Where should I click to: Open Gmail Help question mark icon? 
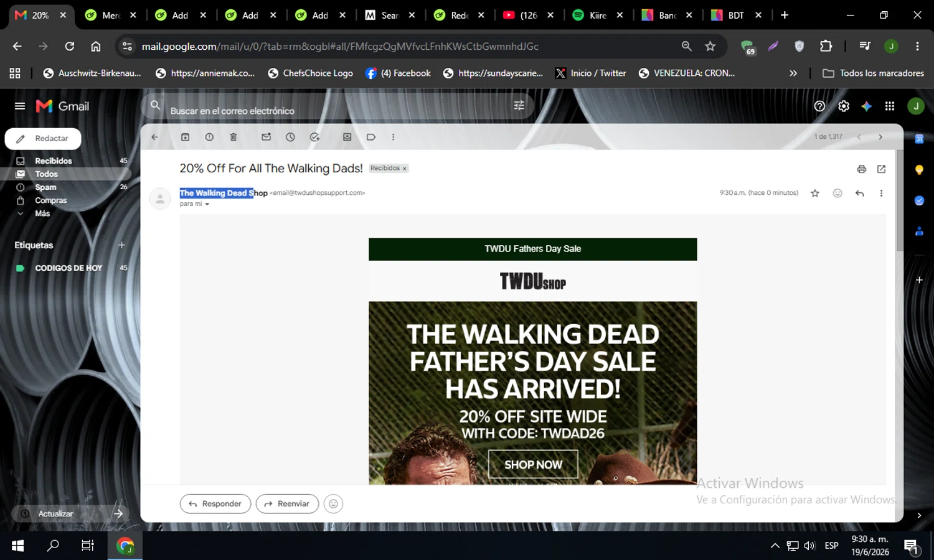pyautogui.click(x=819, y=106)
